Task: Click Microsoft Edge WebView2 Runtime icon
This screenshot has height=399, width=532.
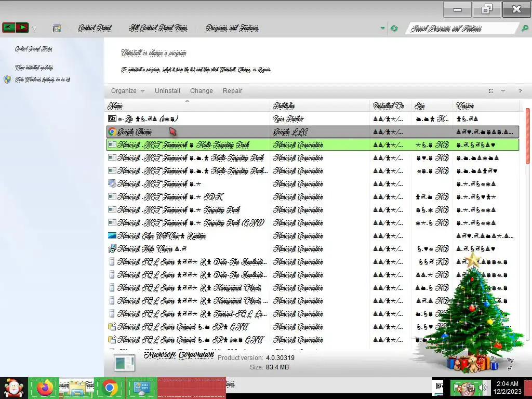Action: click(112, 235)
